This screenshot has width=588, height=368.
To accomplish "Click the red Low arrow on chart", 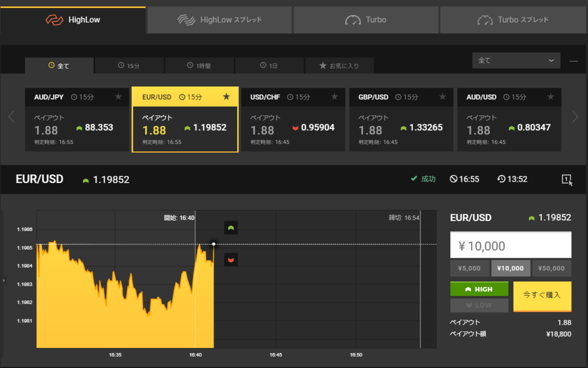I will 231,259.
